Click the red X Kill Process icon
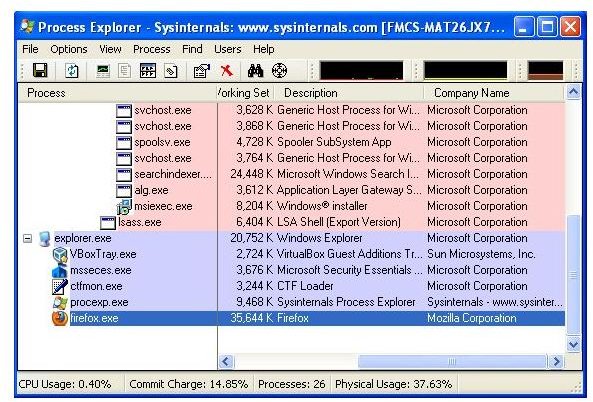593x402 pixels. coord(227,70)
